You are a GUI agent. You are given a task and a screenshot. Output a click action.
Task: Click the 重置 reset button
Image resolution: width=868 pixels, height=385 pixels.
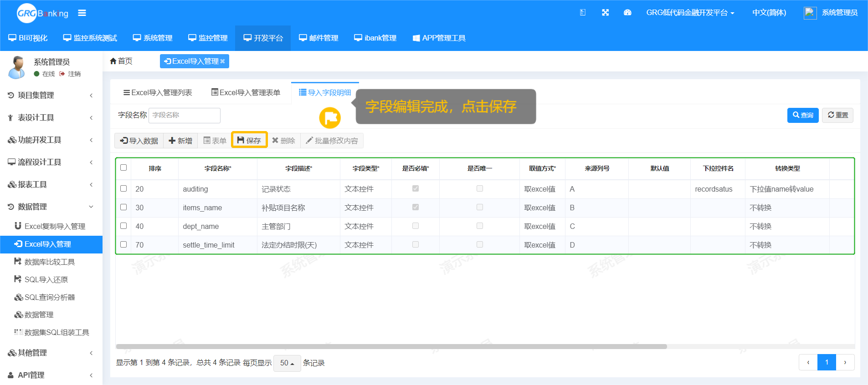point(837,115)
